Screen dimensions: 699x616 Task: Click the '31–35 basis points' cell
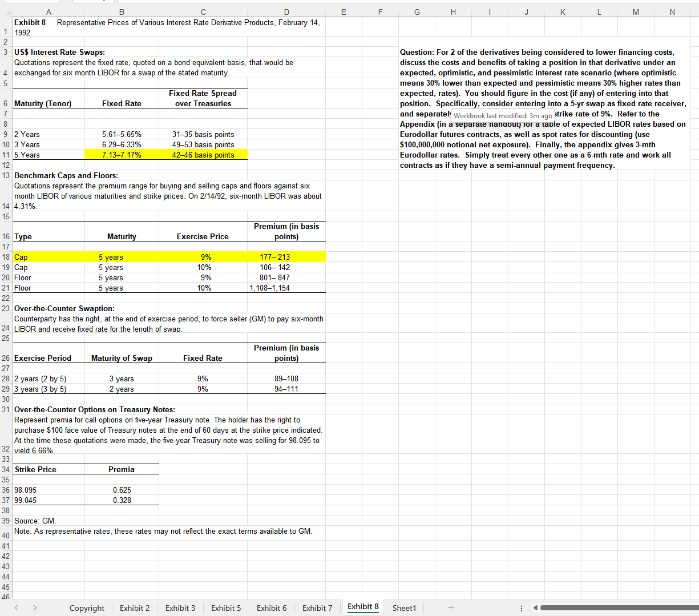[203, 134]
